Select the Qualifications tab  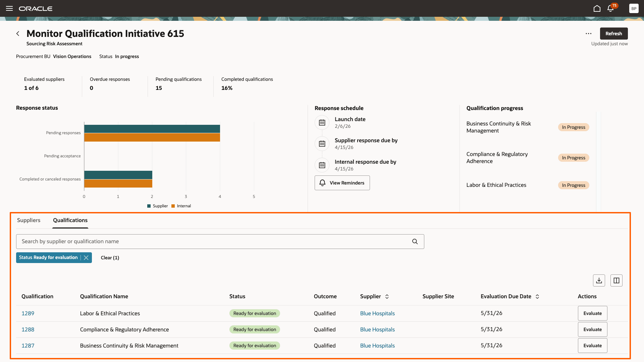(x=70, y=220)
